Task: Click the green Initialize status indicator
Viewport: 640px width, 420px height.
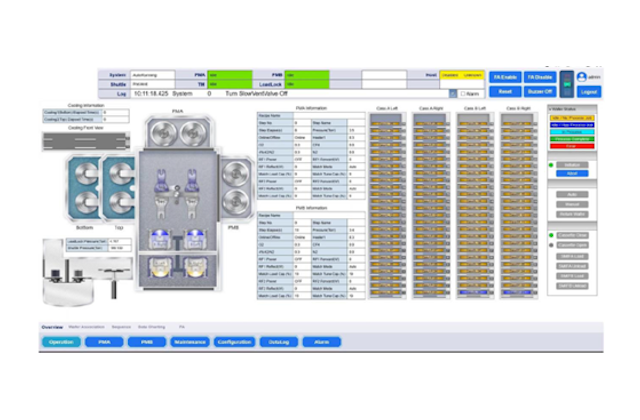Action: [x=551, y=164]
